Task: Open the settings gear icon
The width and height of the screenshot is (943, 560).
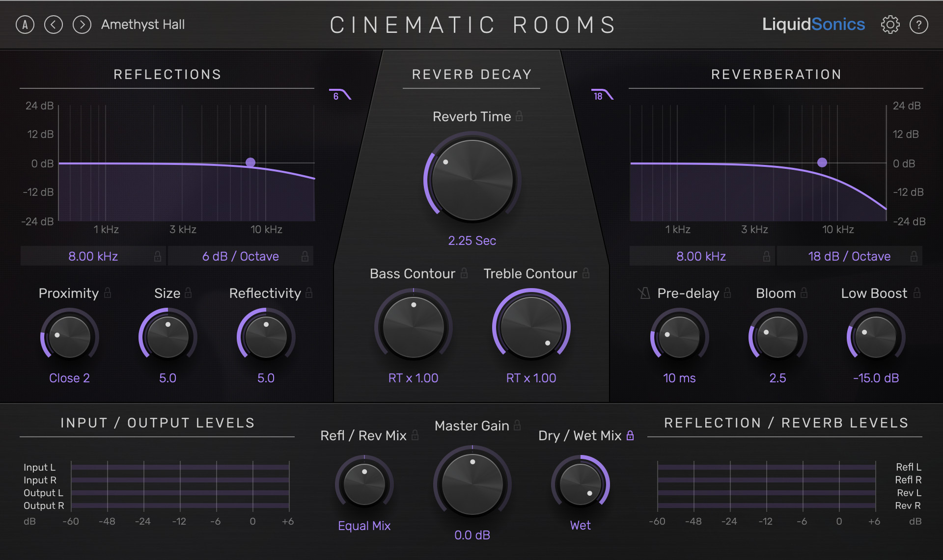Action: click(890, 25)
